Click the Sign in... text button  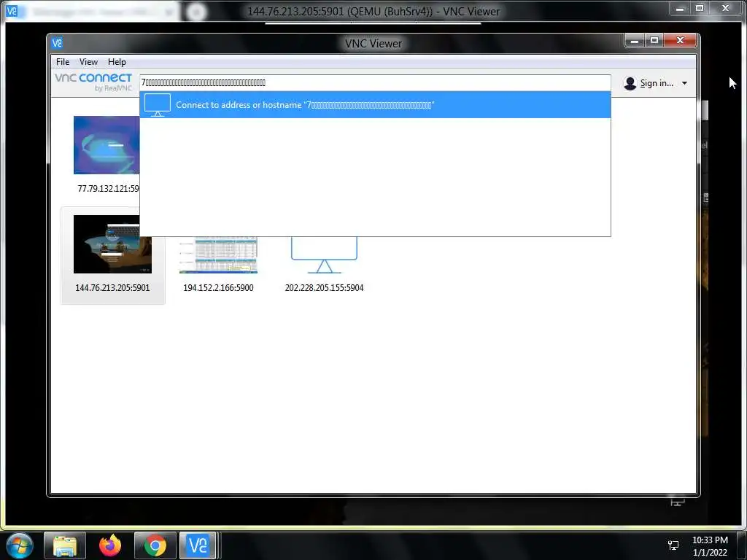657,83
